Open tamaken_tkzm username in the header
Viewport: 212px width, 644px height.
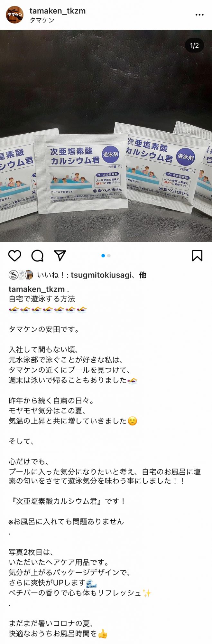tap(58, 11)
